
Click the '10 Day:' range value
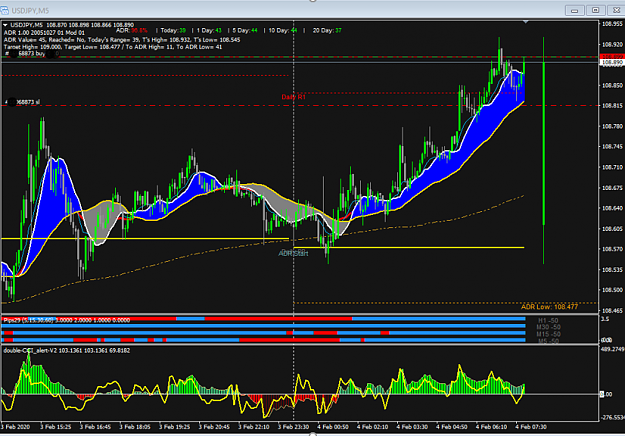[x=283, y=30]
